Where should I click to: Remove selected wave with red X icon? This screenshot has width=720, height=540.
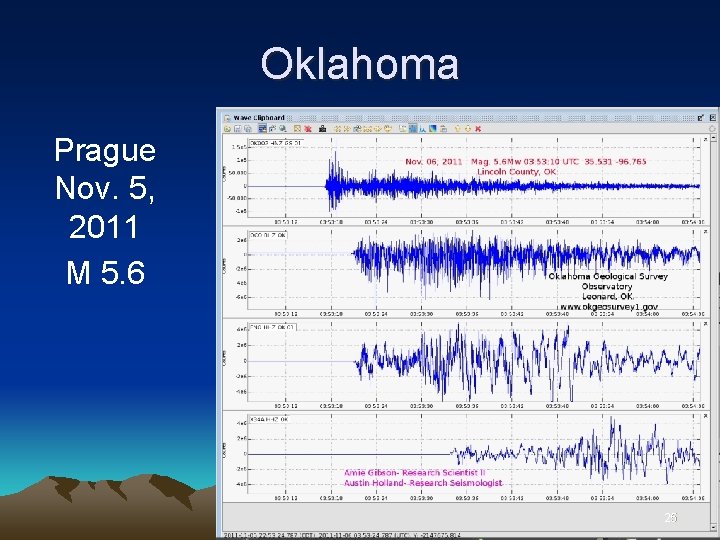point(478,129)
